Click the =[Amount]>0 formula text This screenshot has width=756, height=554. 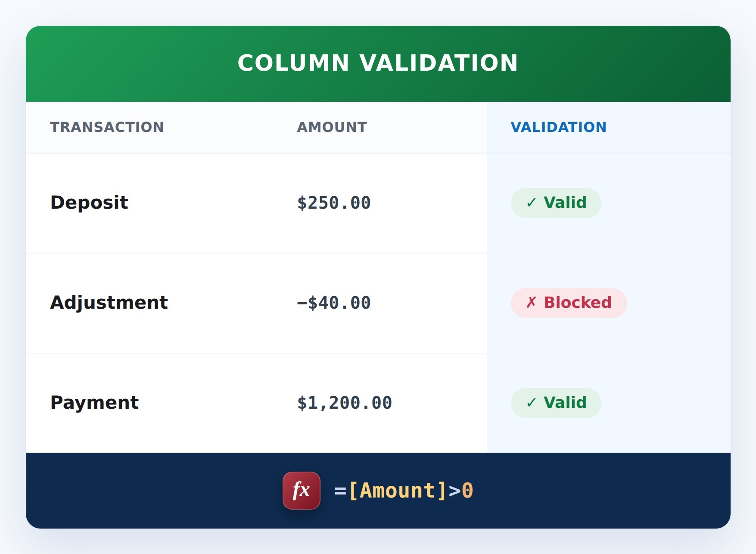[404, 491]
